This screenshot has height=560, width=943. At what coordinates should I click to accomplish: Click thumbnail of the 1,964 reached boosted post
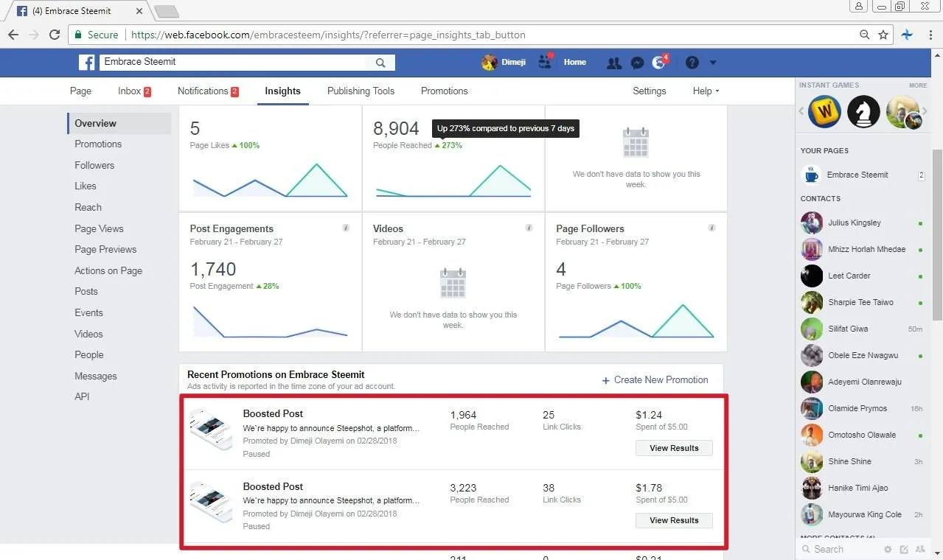(x=211, y=430)
